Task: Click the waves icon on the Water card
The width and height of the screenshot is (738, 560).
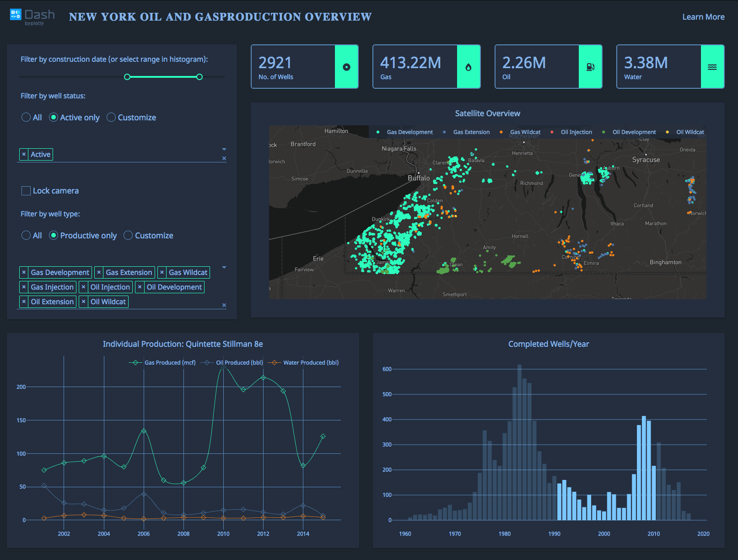Action: pos(712,66)
